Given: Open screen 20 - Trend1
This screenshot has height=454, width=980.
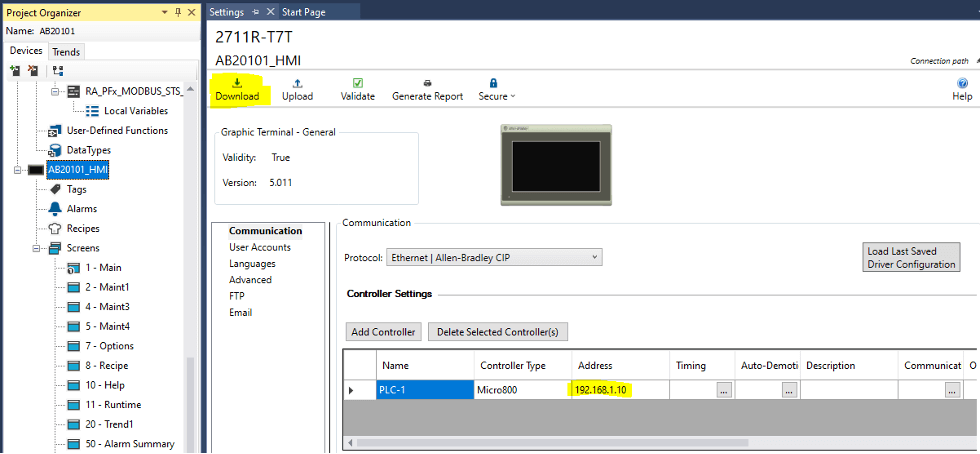Looking at the screenshot, I should tap(109, 424).
